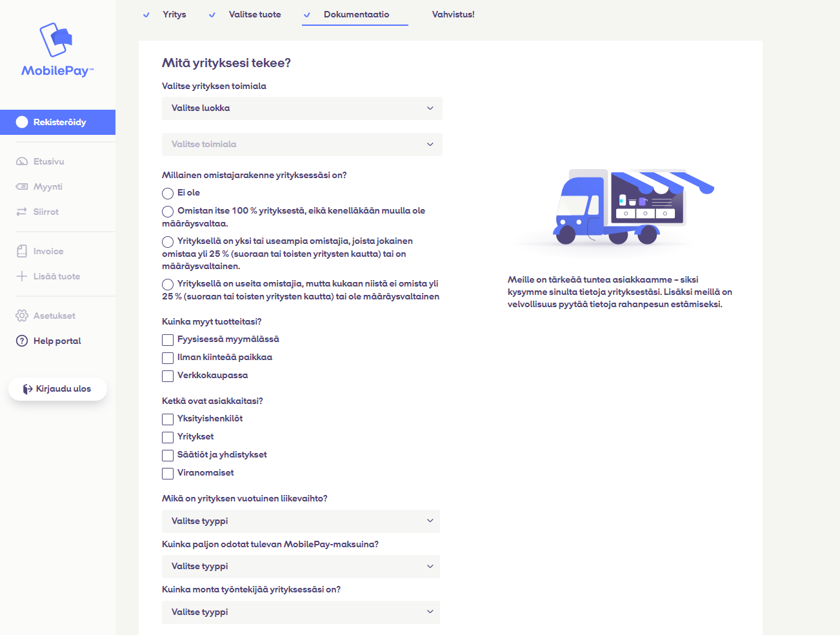The height and width of the screenshot is (635, 840).
Task: Open the Help portal question mark icon
Action: click(21, 341)
